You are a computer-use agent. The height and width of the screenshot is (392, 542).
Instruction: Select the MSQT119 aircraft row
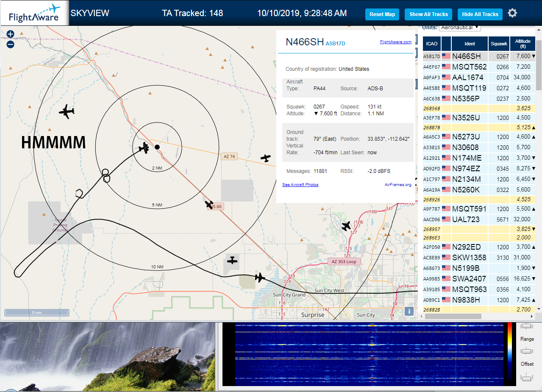click(x=479, y=88)
